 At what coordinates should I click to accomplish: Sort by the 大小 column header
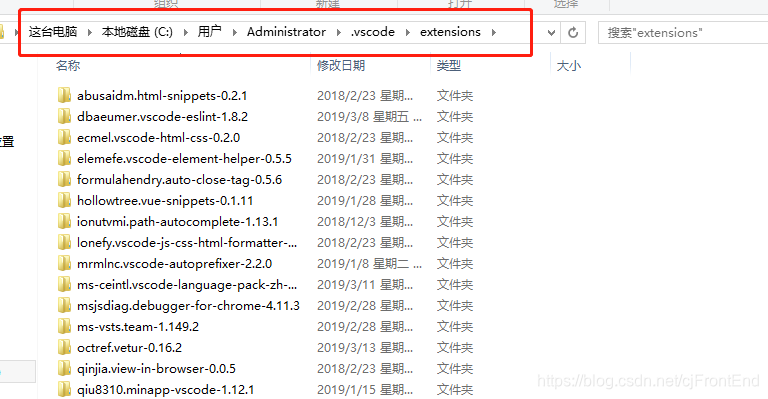tap(569, 65)
